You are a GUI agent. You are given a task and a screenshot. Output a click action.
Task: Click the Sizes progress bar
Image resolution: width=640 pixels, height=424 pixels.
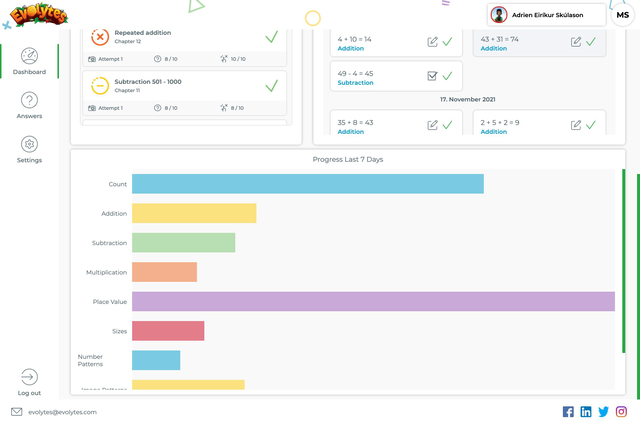tap(168, 331)
